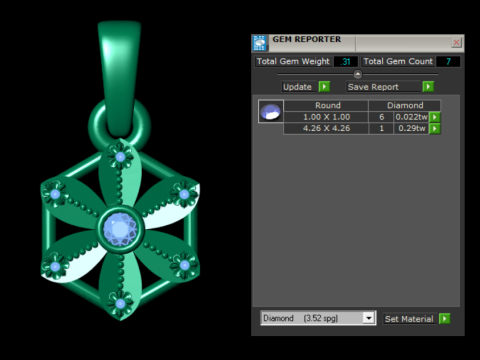The width and height of the screenshot is (480, 360).
Task: Select the '4.26 X 4.26' size cell
Action: [x=326, y=128]
